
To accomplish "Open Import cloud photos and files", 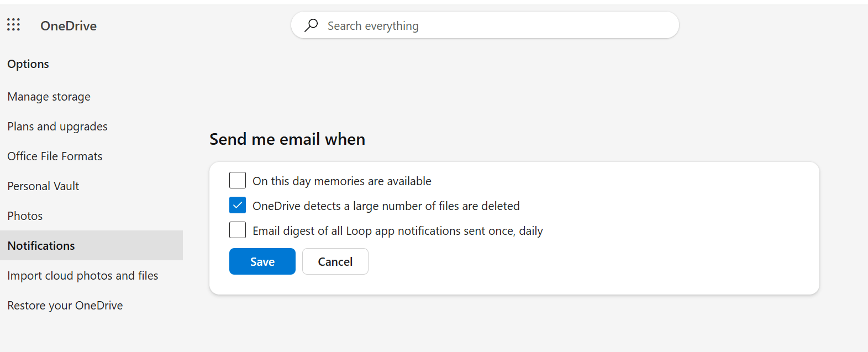I will [x=83, y=276].
